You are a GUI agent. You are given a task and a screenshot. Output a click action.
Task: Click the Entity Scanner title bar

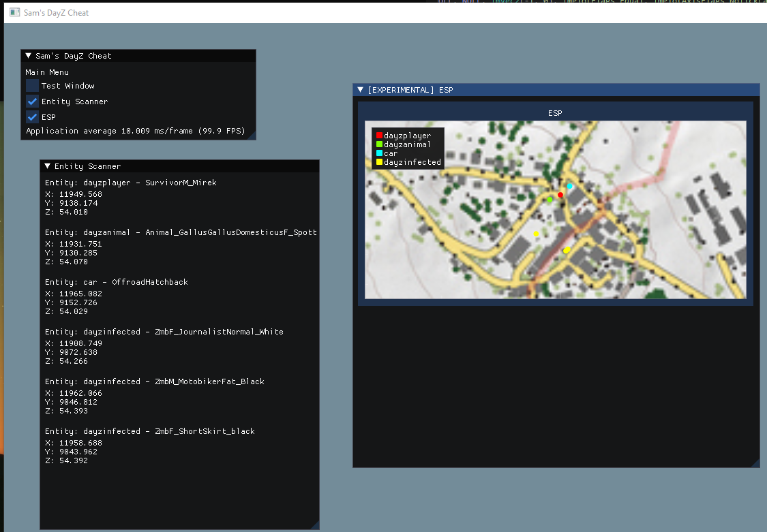136,166
